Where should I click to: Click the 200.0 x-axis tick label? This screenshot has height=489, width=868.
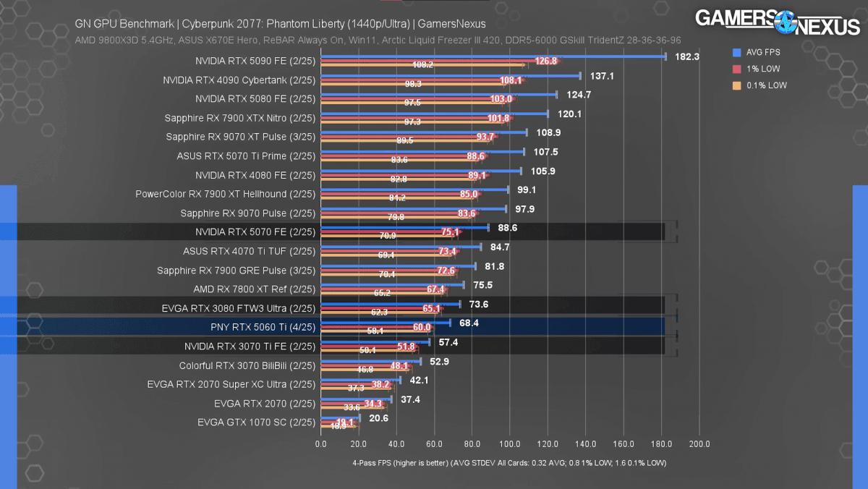click(699, 444)
